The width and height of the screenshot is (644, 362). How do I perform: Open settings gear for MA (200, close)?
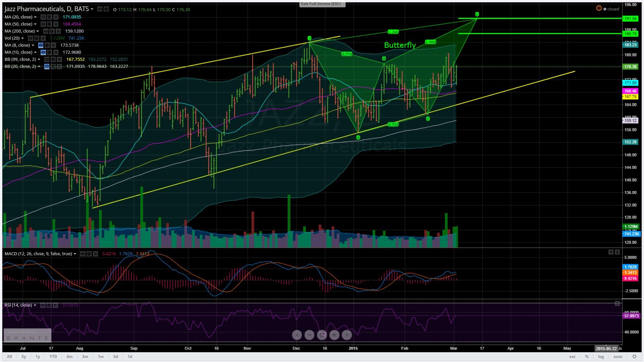coord(52,31)
